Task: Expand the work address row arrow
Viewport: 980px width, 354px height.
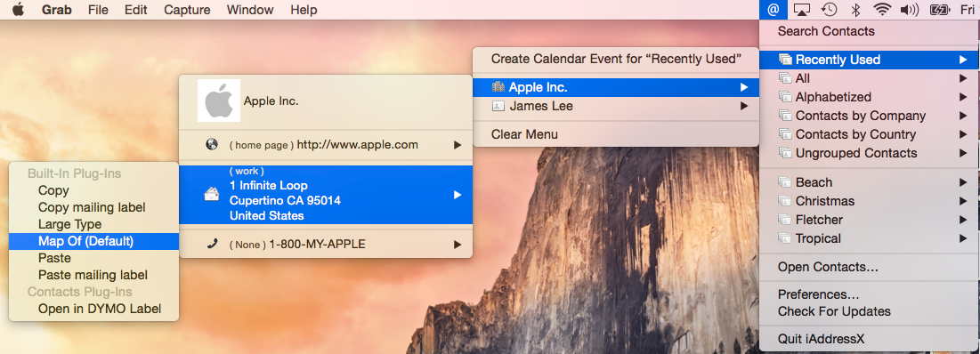Action: point(458,195)
